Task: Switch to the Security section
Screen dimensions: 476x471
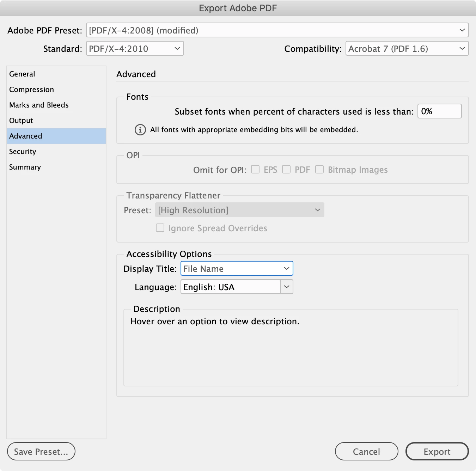Action: point(56,152)
